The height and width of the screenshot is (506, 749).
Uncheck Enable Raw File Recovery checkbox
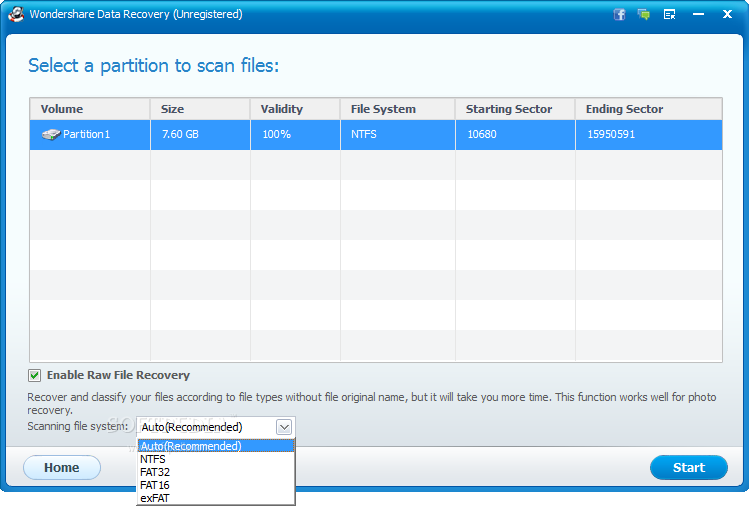[x=34, y=376]
